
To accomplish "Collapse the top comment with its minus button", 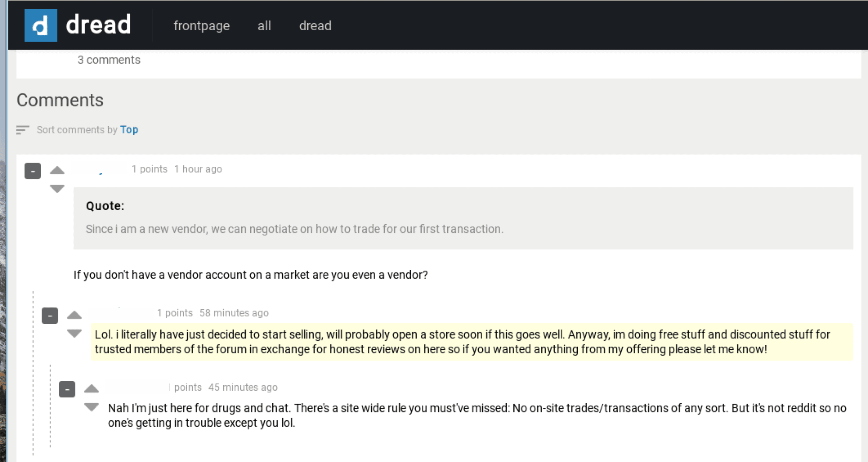I will point(32,171).
